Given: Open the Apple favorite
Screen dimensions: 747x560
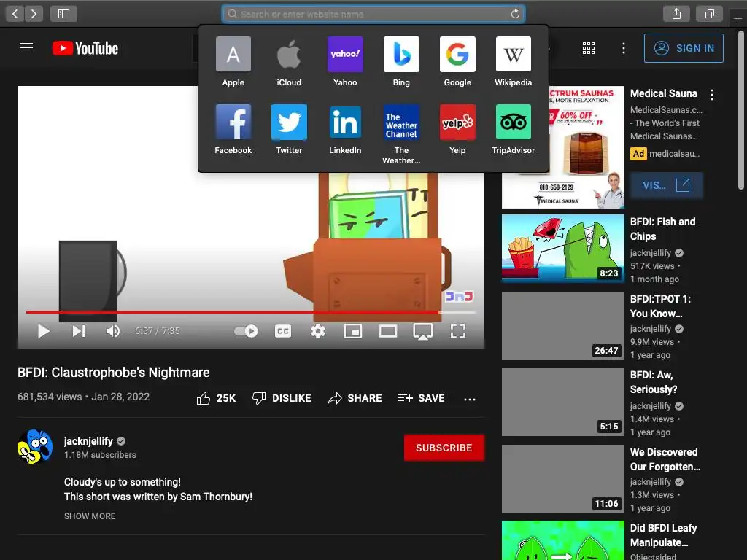Looking at the screenshot, I should [233, 62].
